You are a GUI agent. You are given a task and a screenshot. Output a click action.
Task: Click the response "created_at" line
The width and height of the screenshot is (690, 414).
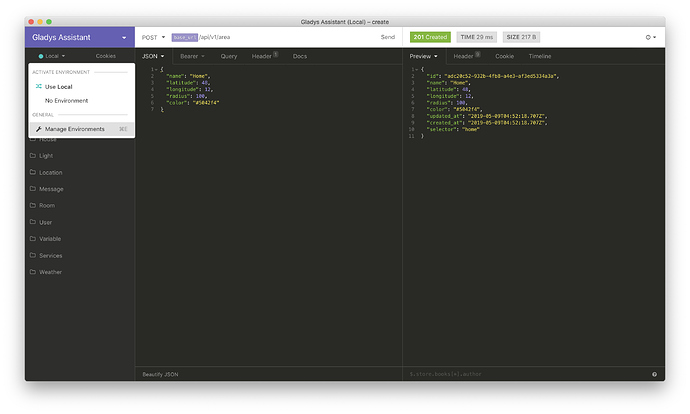(487, 123)
